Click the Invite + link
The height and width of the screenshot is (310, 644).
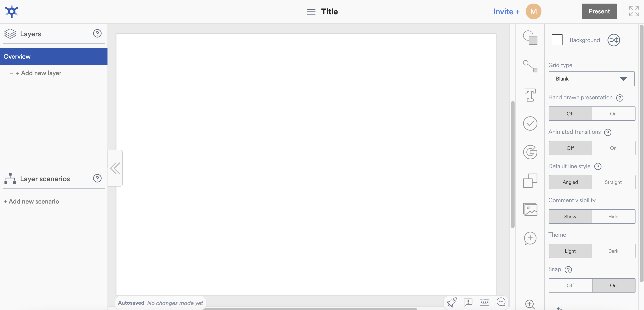[x=506, y=11]
